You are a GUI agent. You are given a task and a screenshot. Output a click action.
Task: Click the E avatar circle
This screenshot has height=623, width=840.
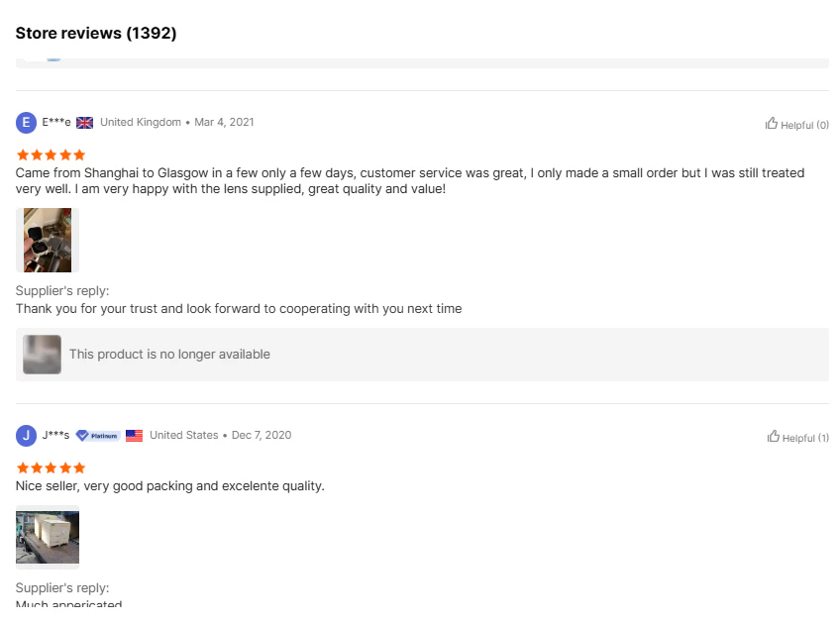point(26,123)
